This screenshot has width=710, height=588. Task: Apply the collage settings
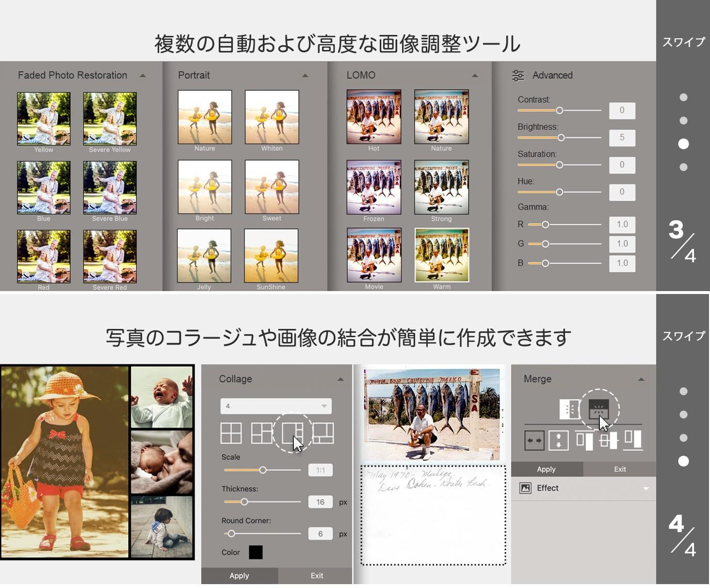[x=240, y=575]
